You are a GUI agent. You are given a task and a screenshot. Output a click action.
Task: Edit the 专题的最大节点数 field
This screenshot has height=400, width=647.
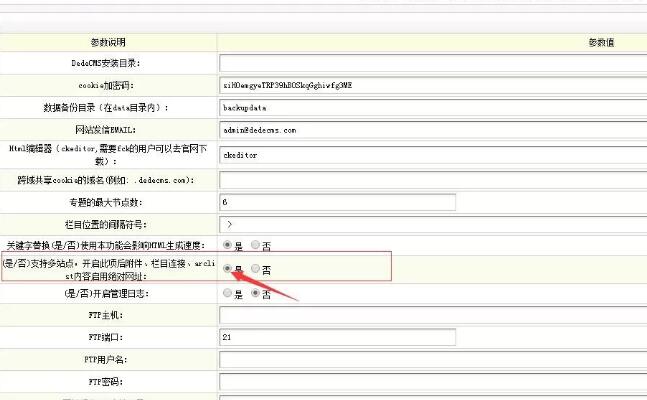pyautogui.click(x=338, y=202)
